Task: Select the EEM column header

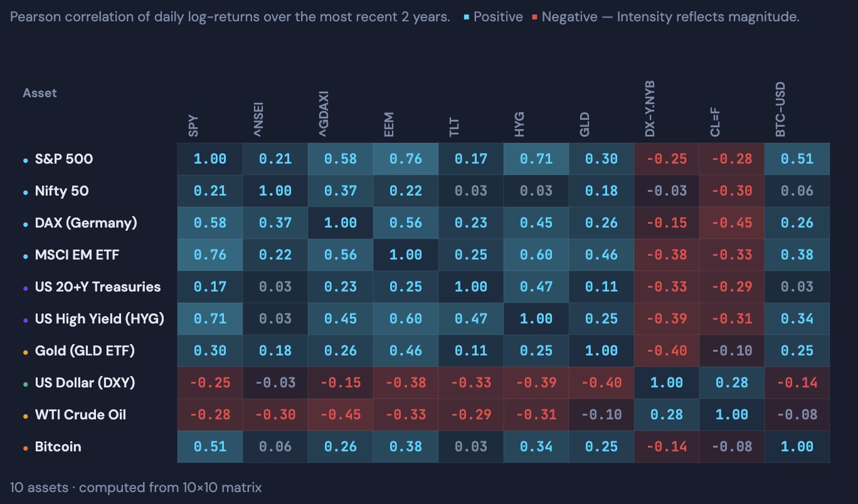Action: tap(389, 125)
